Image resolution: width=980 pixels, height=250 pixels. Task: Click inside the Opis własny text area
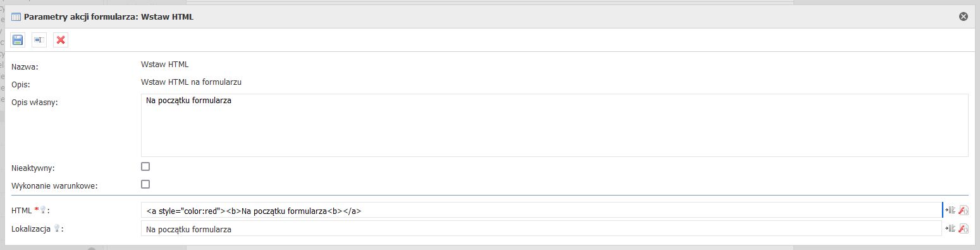[554, 125]
